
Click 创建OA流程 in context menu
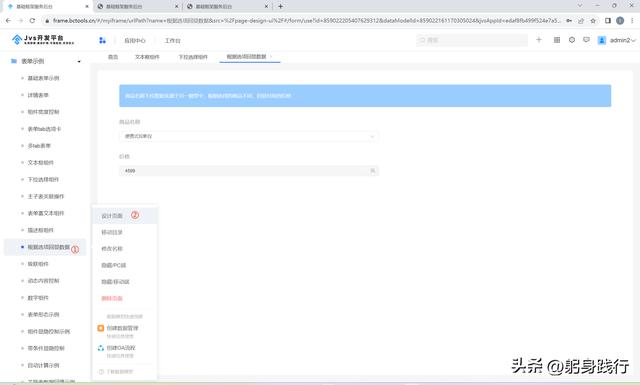coord(121,348)
